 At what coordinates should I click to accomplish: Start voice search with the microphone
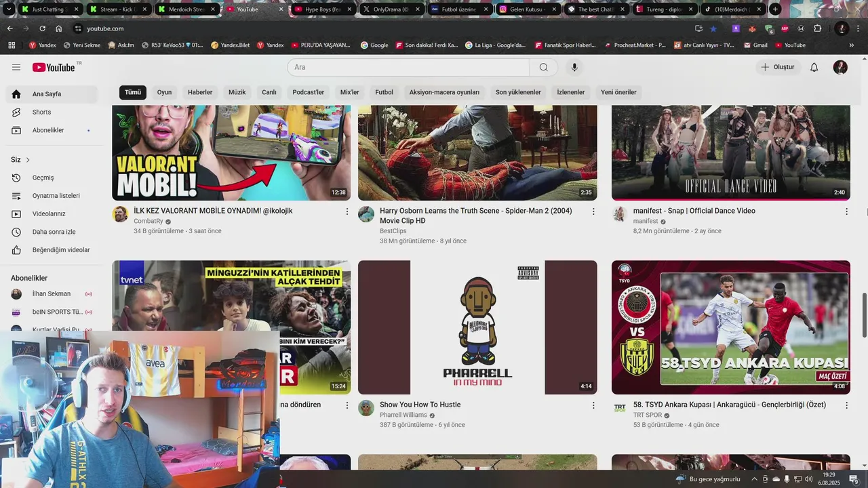[x=574, y=67]
